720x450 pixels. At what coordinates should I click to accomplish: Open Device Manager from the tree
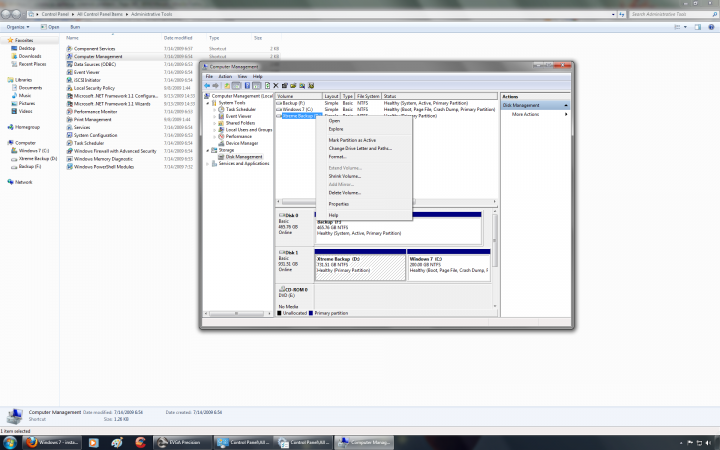pos(242,143)
